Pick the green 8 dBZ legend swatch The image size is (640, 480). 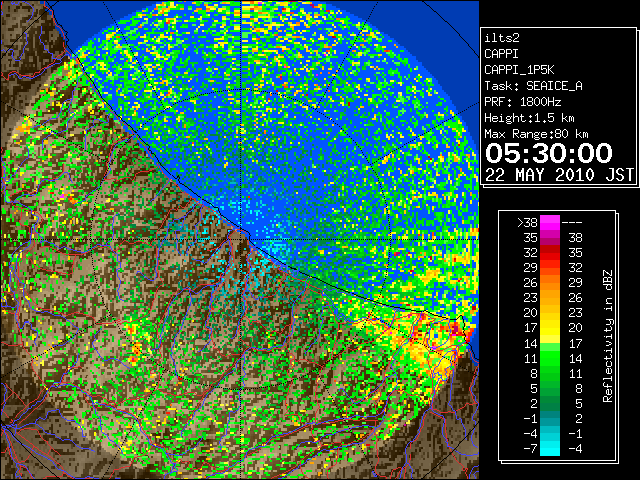point(550,373)
